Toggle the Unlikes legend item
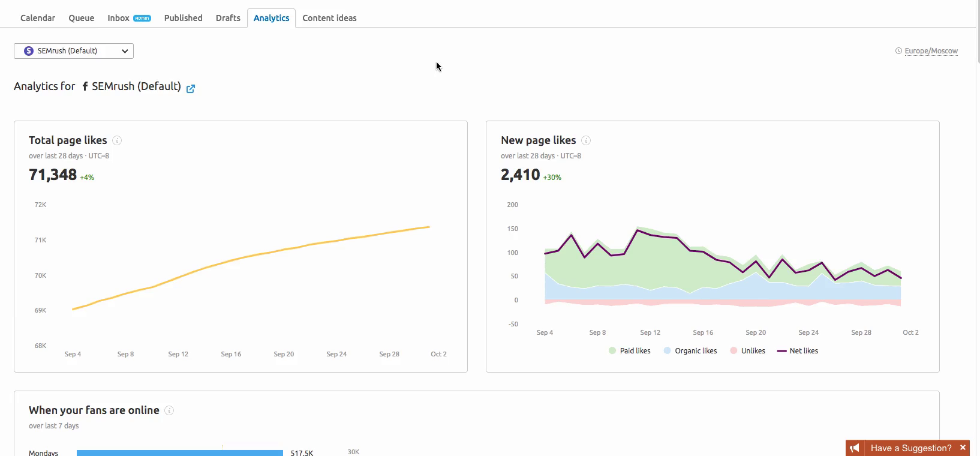Viewport: 980px width, 456px height. (x=747, y=351)
